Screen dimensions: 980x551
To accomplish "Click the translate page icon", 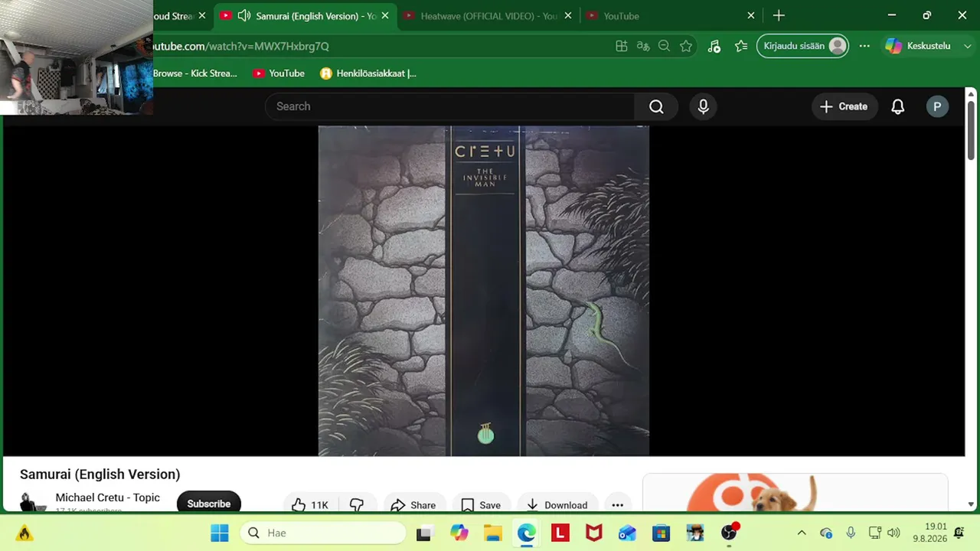I will (643, 46).
